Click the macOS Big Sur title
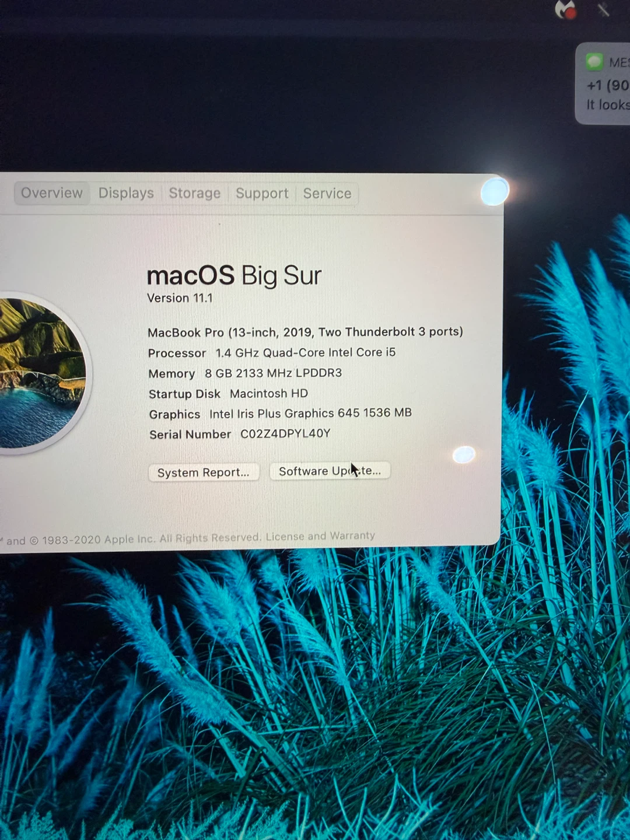 [x=234, y=275]
